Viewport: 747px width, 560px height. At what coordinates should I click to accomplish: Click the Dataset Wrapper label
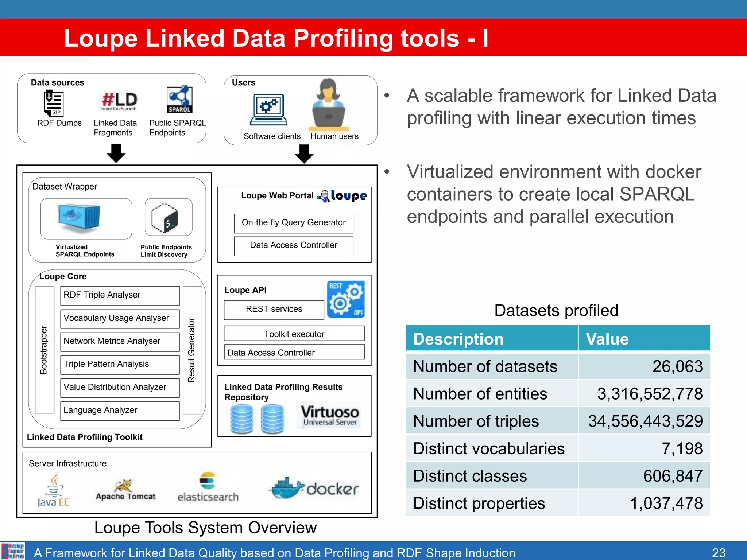(65, 187)
